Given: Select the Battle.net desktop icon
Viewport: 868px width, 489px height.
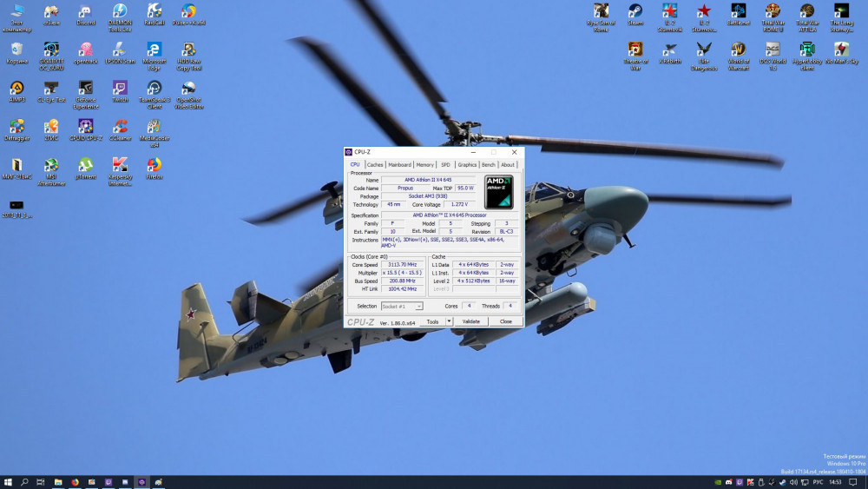Looking at the screenshot, I should click(x=739, y=12).
